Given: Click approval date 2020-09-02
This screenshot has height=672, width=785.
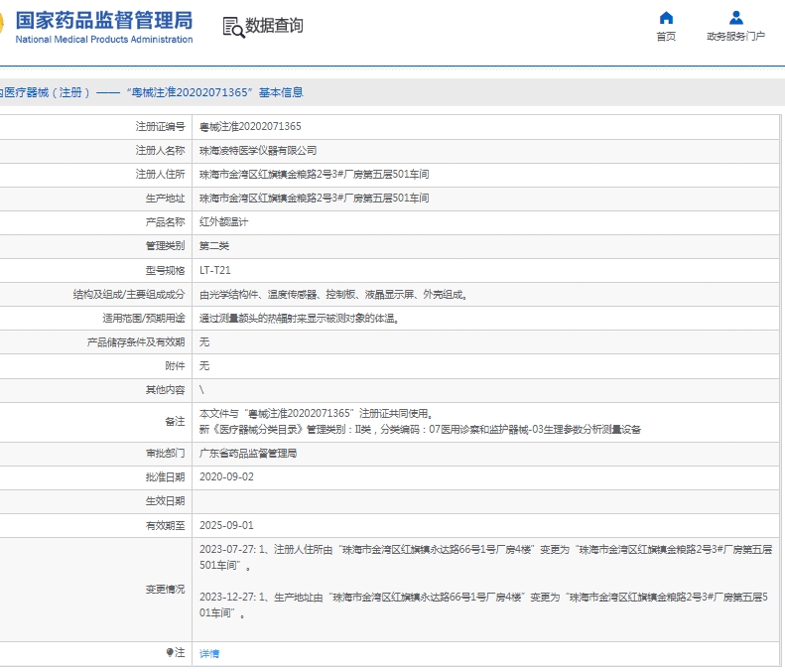Looking at the screenshot, I should tap(226, 477).
